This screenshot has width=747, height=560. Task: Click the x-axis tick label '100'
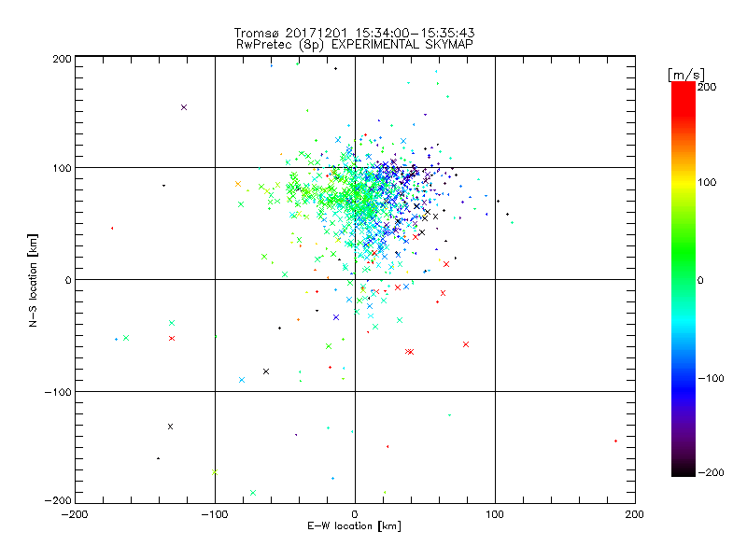[x=495, y=515]
